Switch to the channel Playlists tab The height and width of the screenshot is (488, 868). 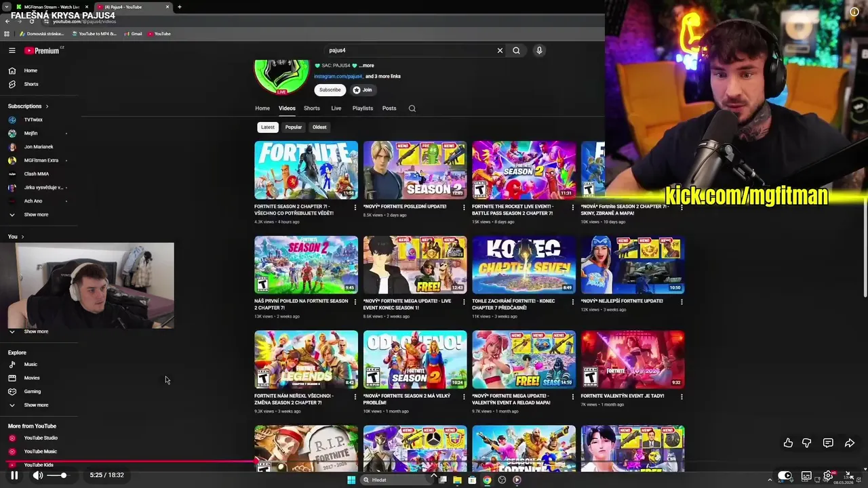pos(363,108)
